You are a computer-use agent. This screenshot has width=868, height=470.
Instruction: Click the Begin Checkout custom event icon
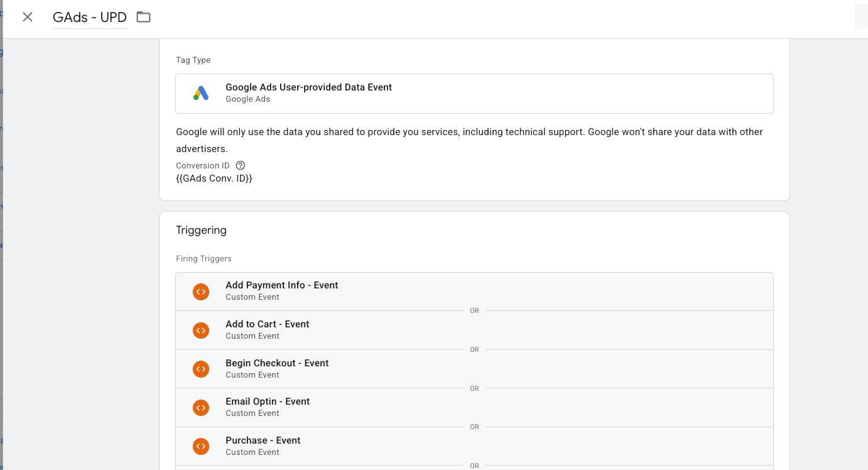[x=201, y=369]
